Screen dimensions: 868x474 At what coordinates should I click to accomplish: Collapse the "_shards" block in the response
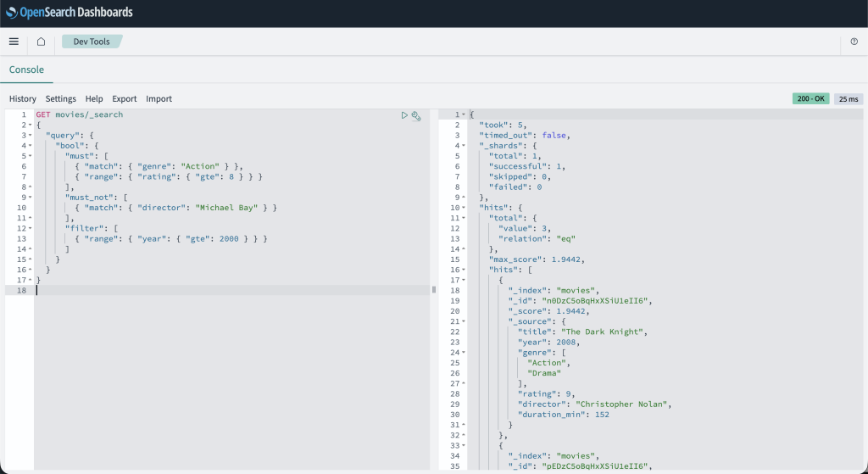(x=463, y=146)
